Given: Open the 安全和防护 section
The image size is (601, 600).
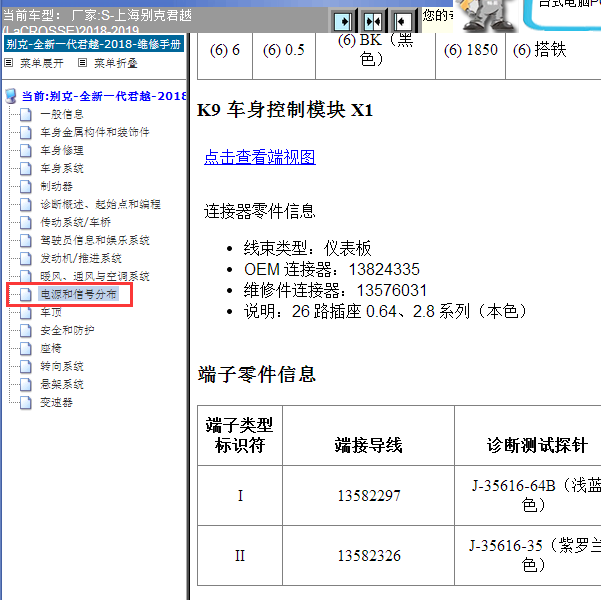Looking at the screenshot, I should (67, 330).
